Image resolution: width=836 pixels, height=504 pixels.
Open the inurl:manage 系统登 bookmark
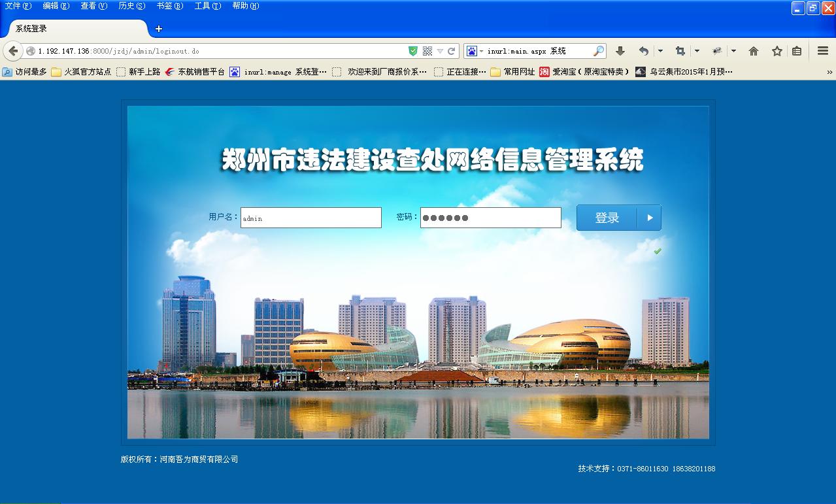coord(278,72)
